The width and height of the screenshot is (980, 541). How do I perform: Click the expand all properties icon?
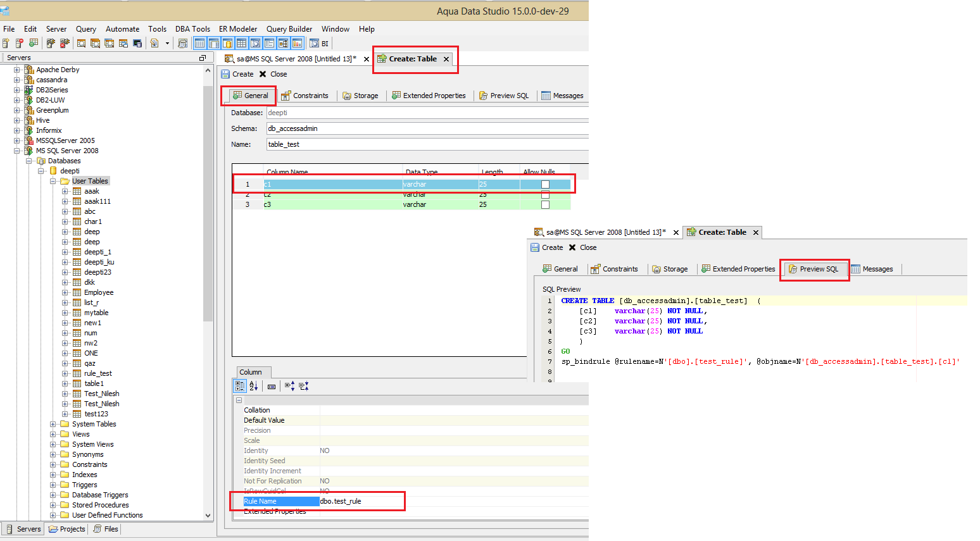pyautogui.click(x=290, y=386)
